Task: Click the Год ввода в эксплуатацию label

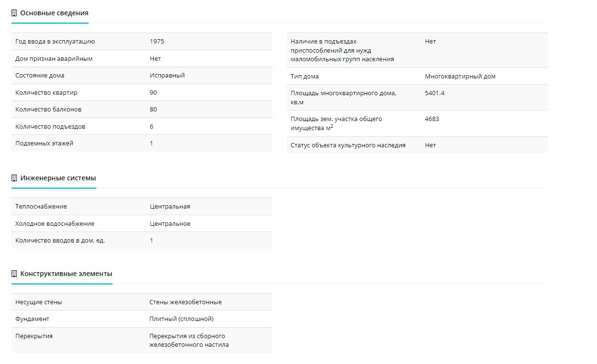Action: (x=55, y=42)
